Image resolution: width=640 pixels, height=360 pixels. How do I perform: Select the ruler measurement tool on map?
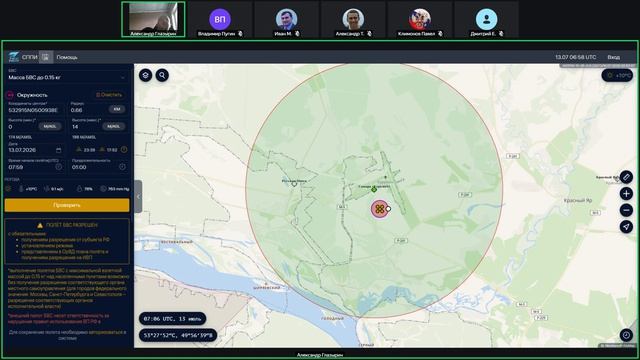point(626,177)
